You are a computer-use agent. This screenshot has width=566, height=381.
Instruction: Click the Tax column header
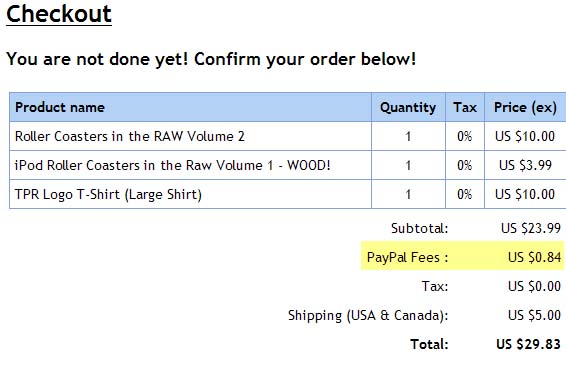click(465, 107)
